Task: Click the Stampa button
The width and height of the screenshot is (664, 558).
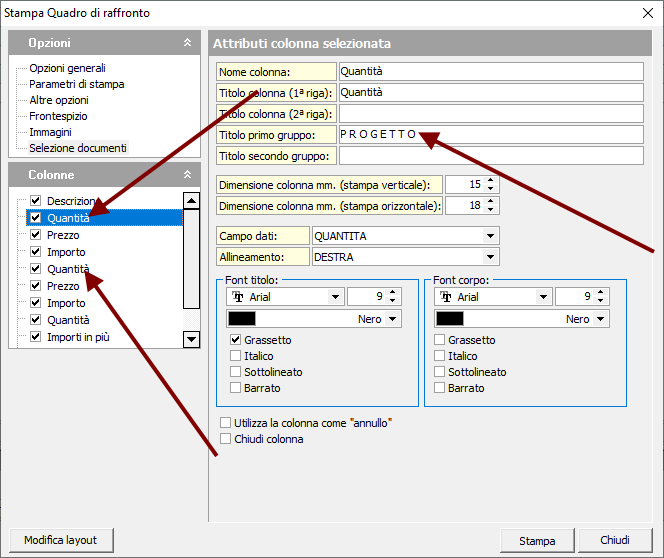Action: coord(537,541)
